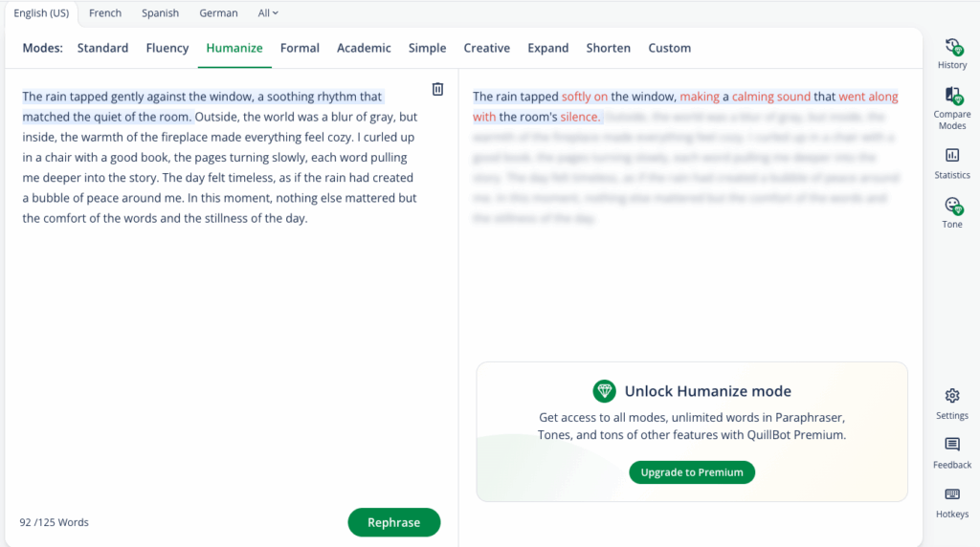Click the Rephrase button
Screen dimensions: 980x547
click(x=393, y=522)
